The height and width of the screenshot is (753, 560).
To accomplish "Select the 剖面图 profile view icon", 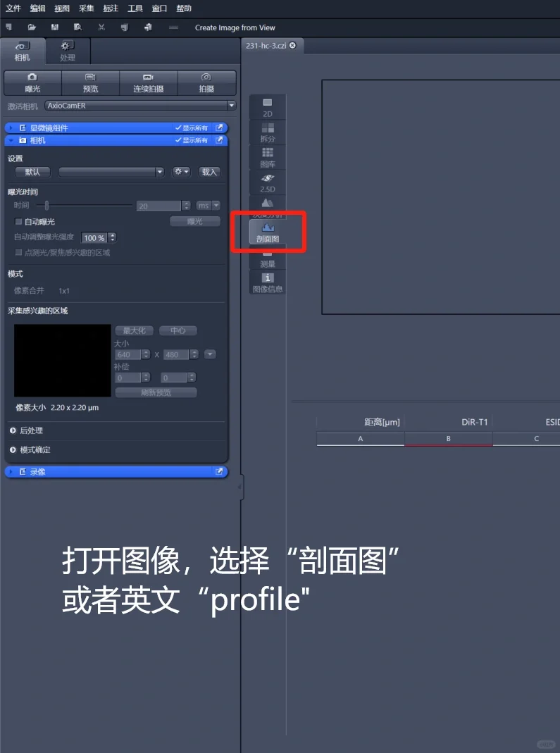I will click(x=268, y=232).
